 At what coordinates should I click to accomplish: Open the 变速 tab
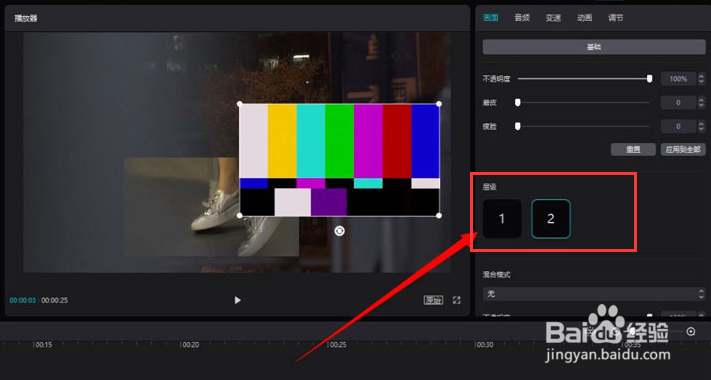pyautogui.click(x=553, y=18)
